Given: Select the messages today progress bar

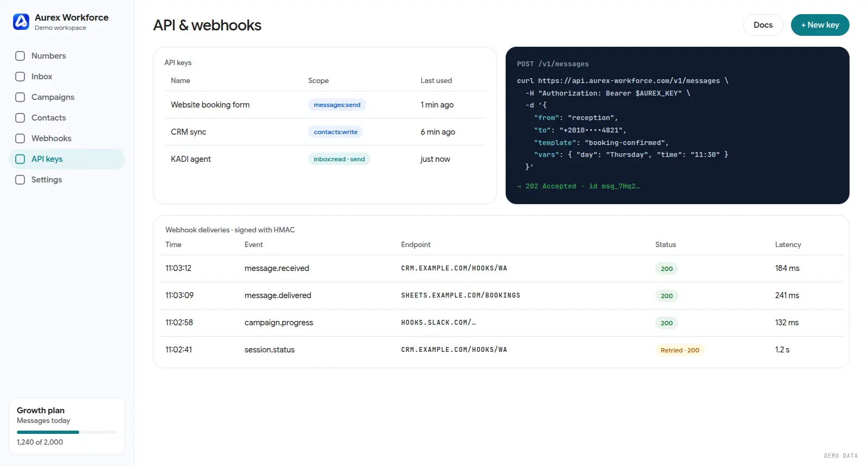Looking at the screenshot, I should 67,432.
